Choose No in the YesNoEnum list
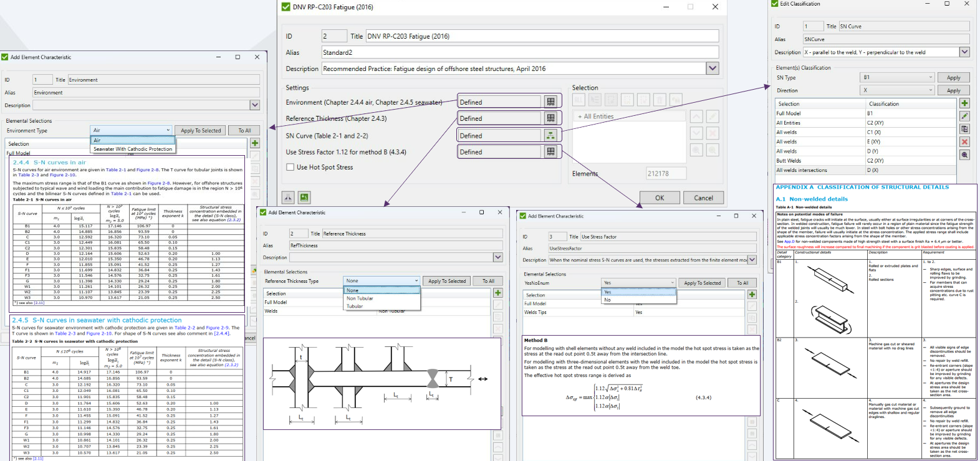 click(639, 300)
